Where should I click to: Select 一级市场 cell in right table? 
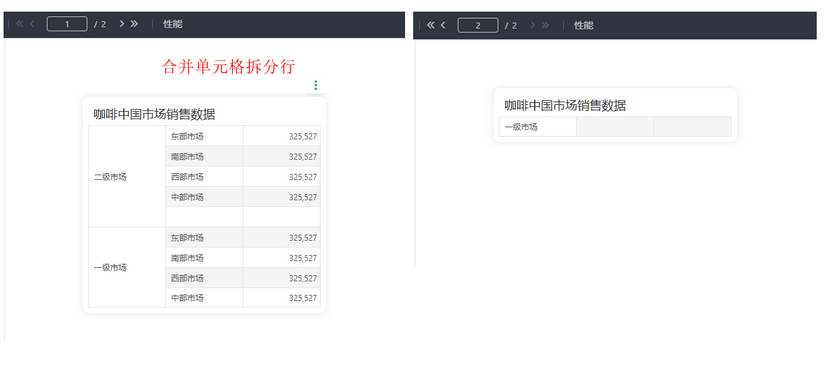(538, 127)
